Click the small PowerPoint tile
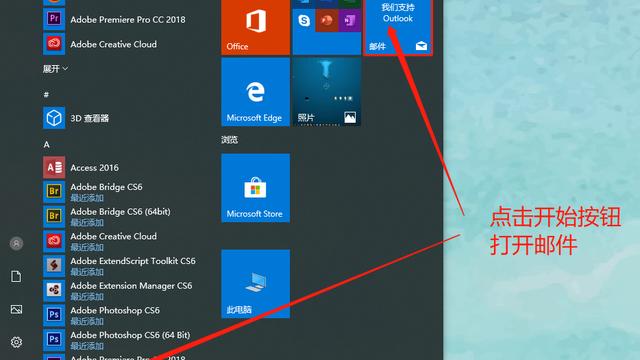The height and width of the screenshot is (360, 640). pyautogui.click(x=327, y=20)
